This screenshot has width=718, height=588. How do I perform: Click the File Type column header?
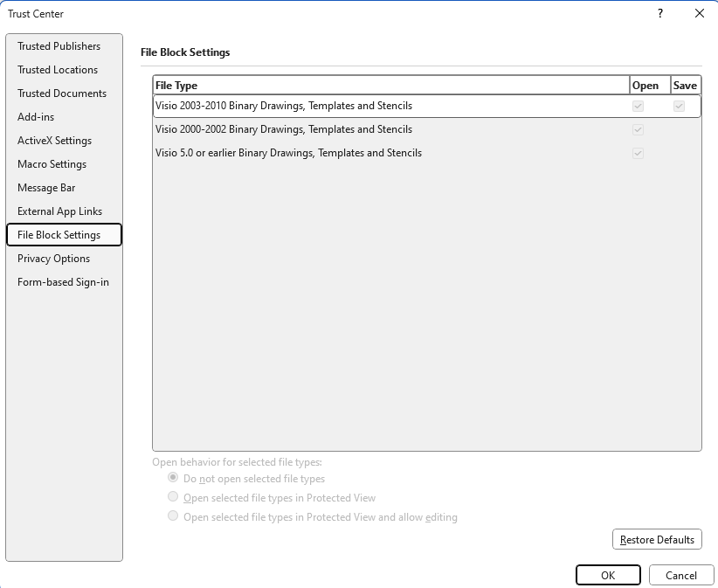click(391, 86)
